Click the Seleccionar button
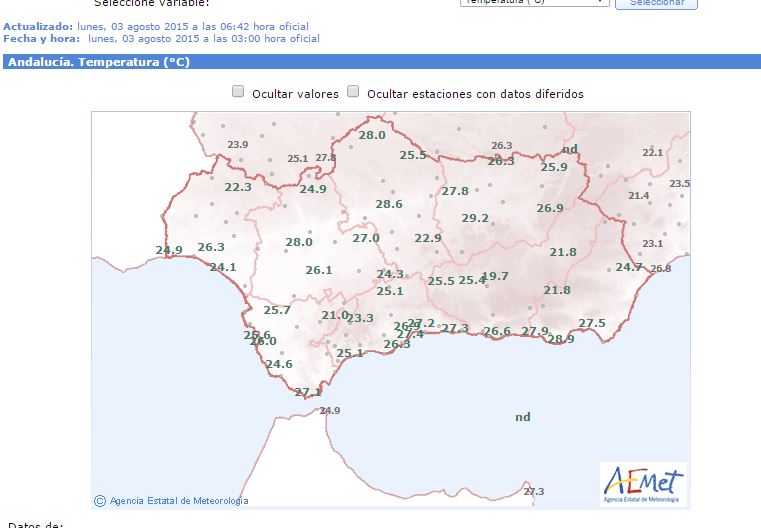 pyautogui.click(x=656, y=3)
